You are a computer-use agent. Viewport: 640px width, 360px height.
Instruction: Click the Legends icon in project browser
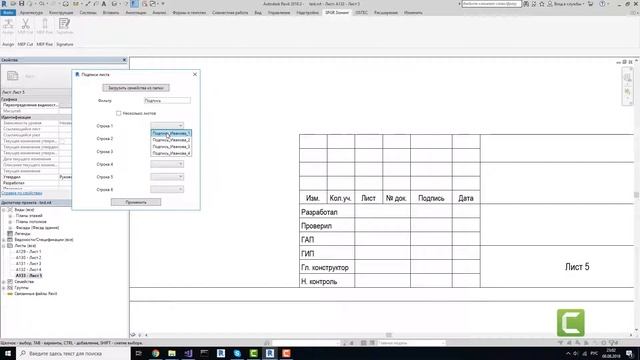click(x=10, y=233)
